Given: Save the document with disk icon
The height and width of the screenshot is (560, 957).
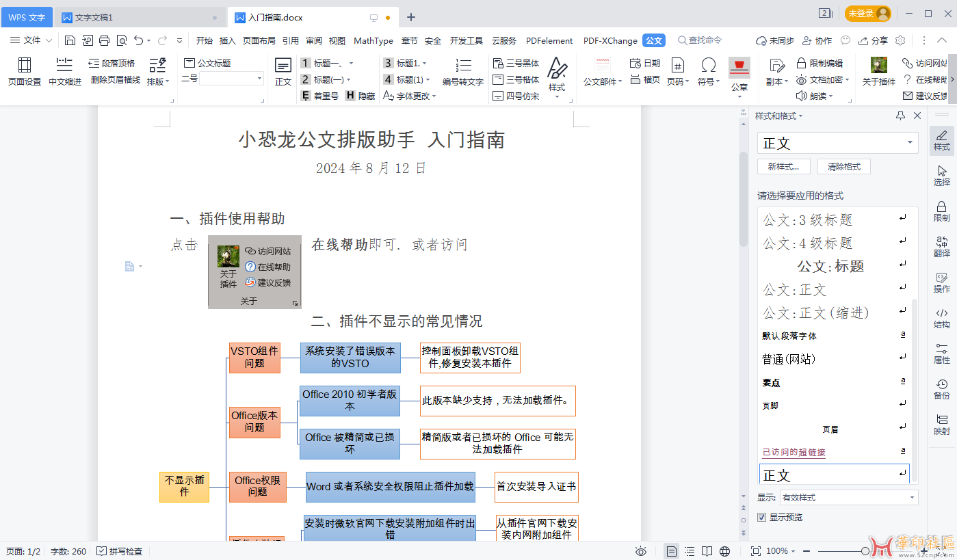Looking at the screenshot, I should [x=70, y=40].
